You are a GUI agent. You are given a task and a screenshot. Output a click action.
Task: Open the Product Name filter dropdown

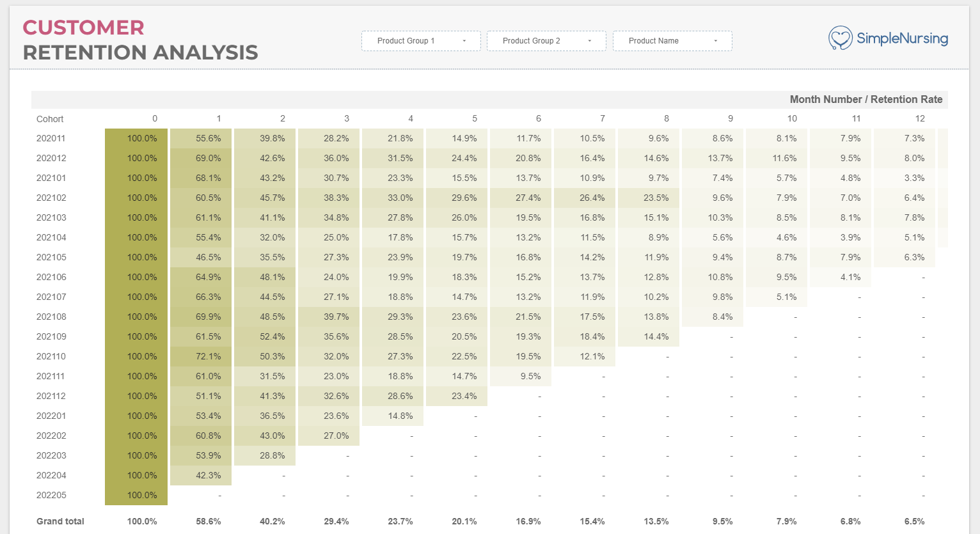point(672,40)
